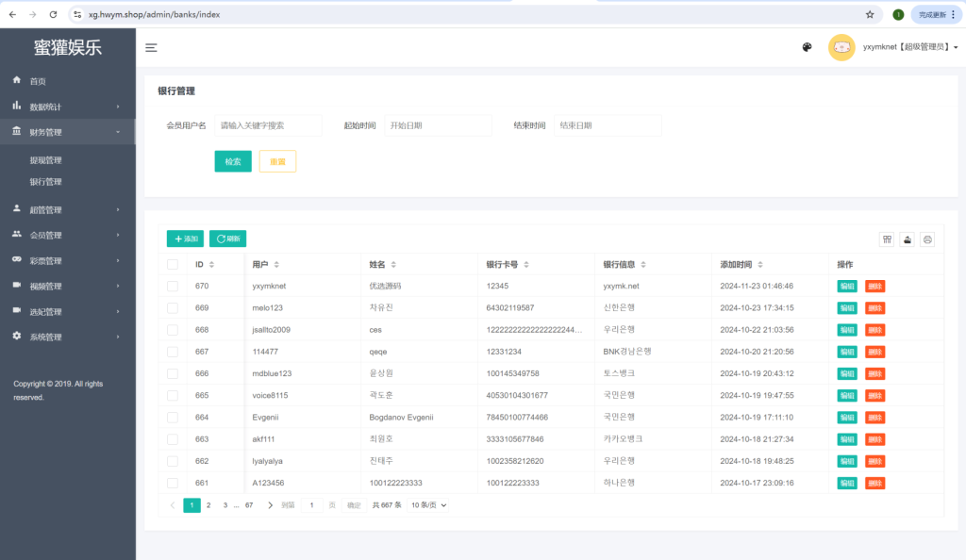This screenshot has width=966, height=560.
Task: Select checkbox for row ID 668
Action: (173, 330)
